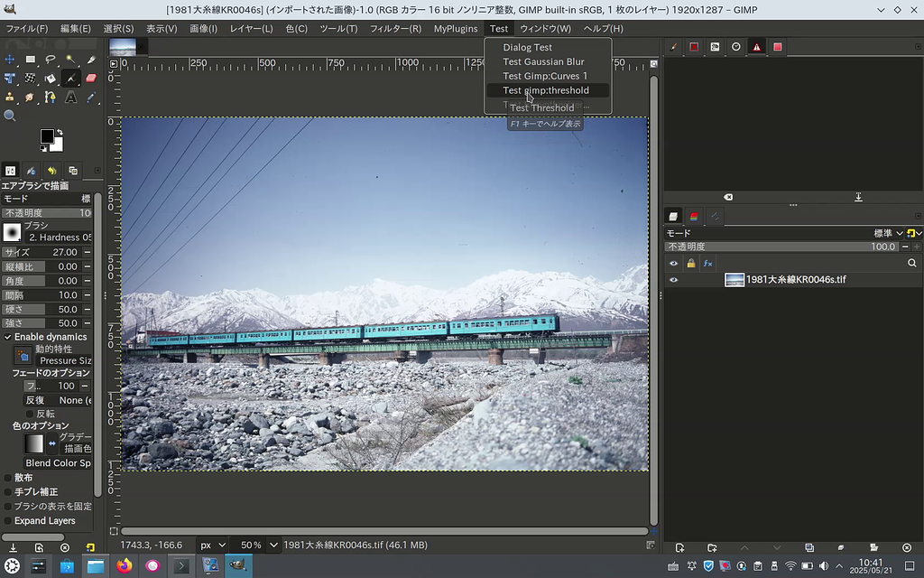Hide the 1981大糸線KR0046s.tif layer
The image size is (924, 578).
672,279
